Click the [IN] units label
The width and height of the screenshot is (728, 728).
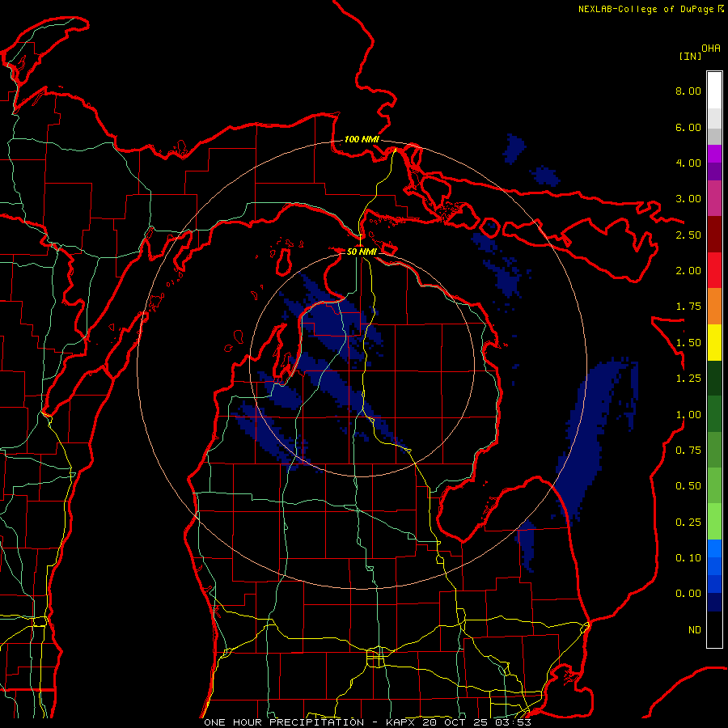690,56
